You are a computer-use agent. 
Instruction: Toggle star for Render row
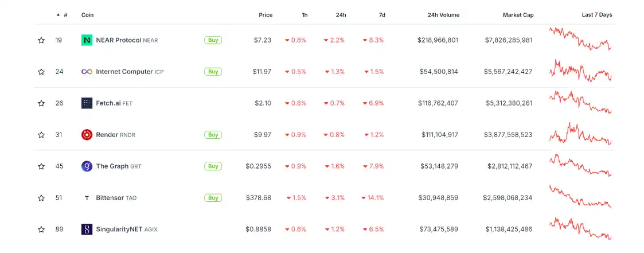pyautogui.click(x=41, y=135)
